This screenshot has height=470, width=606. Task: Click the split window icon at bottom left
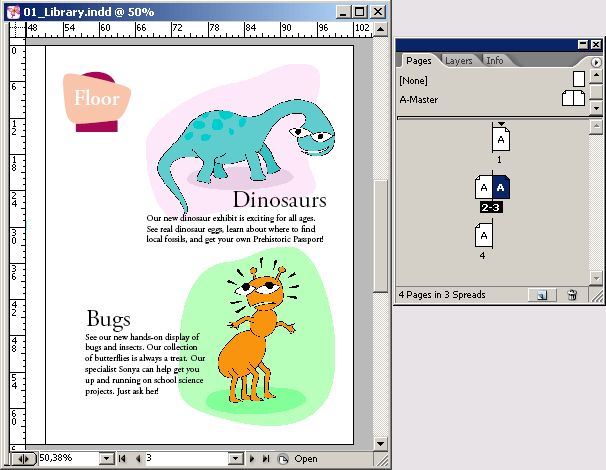click(x=23, y=459)
